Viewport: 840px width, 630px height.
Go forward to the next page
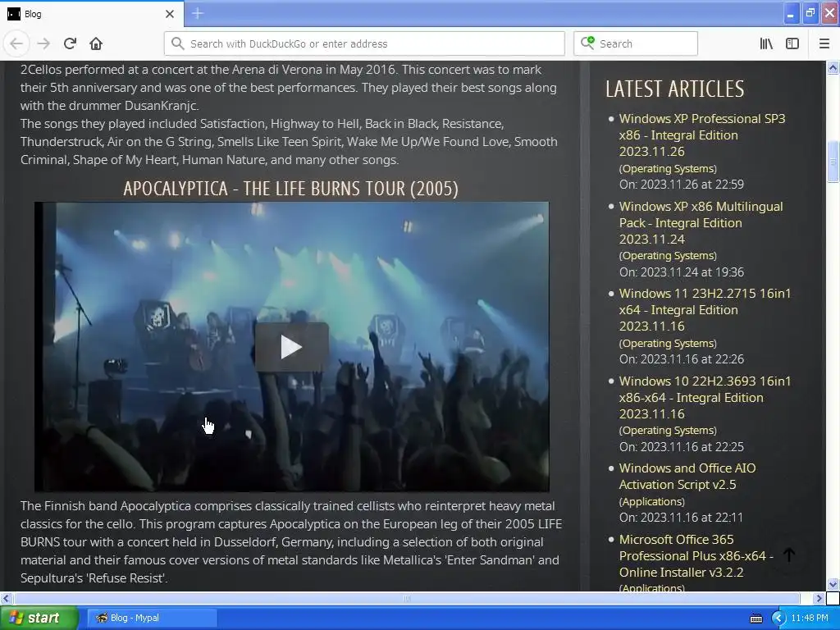(x=43, y=43)
